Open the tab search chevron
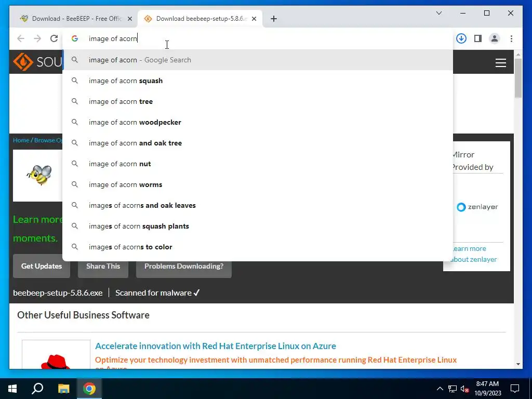Screen dimensions: 532x399 (438, 13)
